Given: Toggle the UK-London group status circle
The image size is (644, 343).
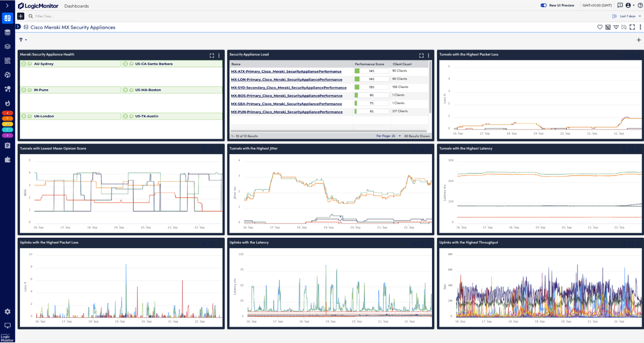Looking at the screenshot, I should [24, 116].
